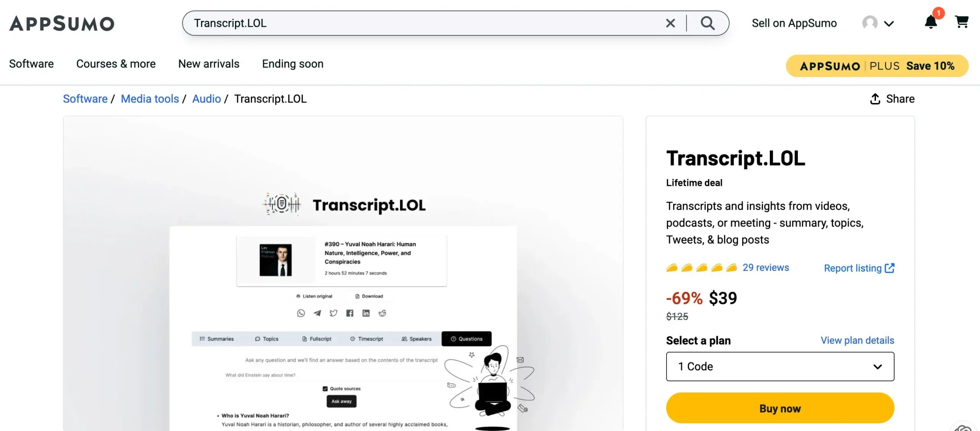Toggle the Quote sources checkbox
The image size is (980, 431).
pyautogui.click(x=325, y=388)
